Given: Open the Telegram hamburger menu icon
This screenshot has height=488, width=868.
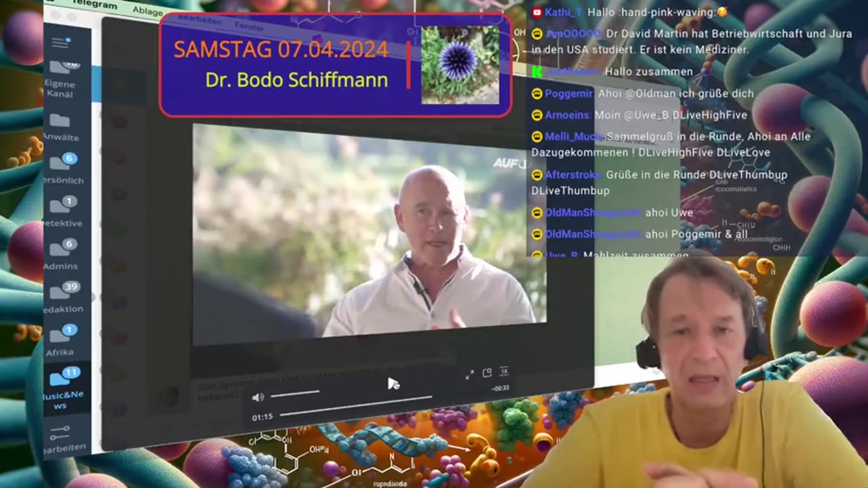Looking at the screenshot, I should coord(60,43).
